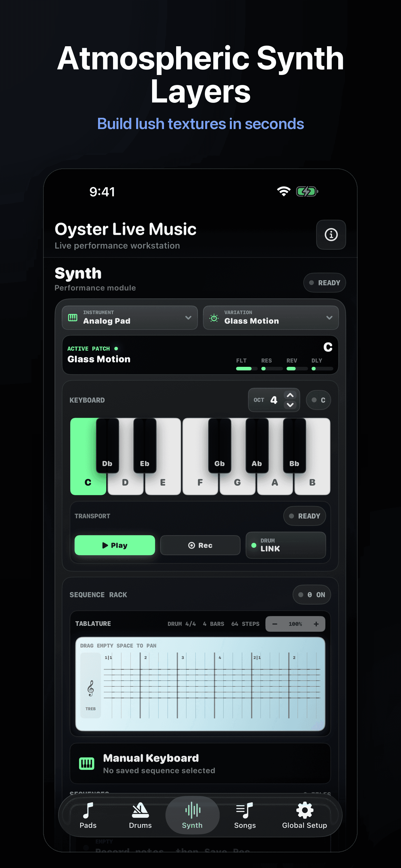This screenshot has height=868, width=401.
Task: Tap the Pads music note icon
Action: click(88, 810)
